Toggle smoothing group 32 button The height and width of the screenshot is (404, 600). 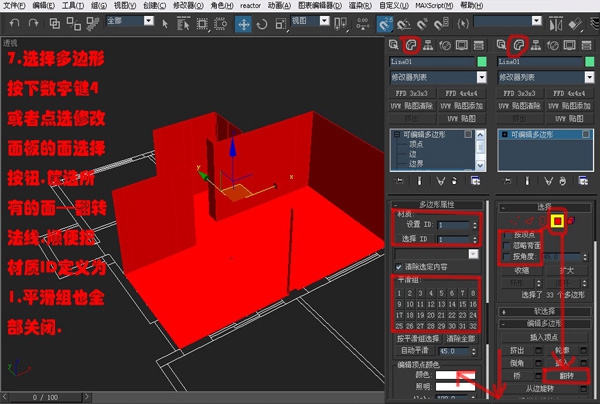(473, 326)
